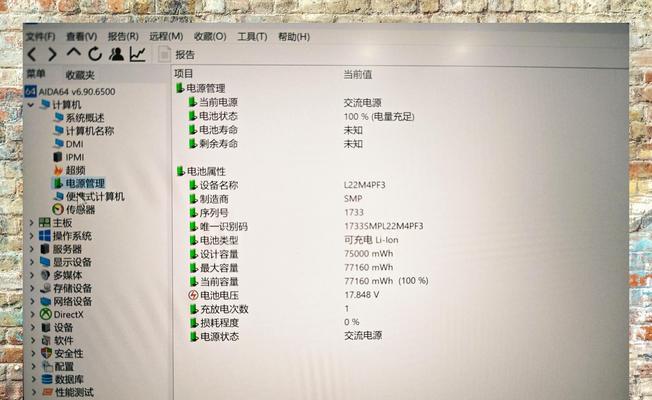Viewport: 652px width, 400px height.
Task: Go back with the left arrow toolbar icon
Action: [x=32, y=54]
